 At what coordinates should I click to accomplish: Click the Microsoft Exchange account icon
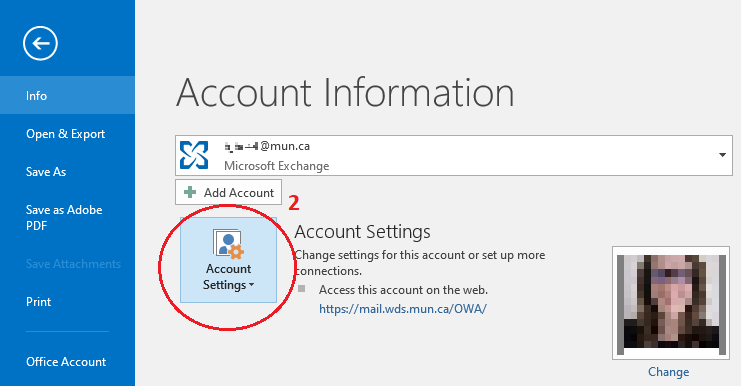point(194,155)
